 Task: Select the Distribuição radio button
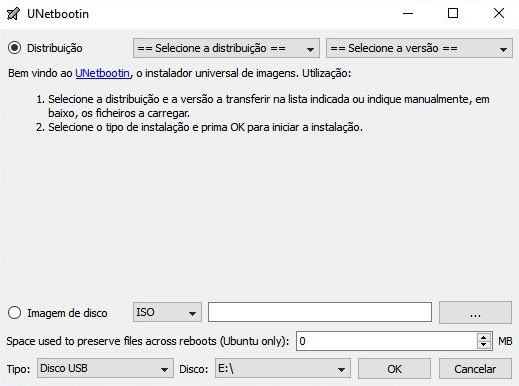tap(15, 48)
